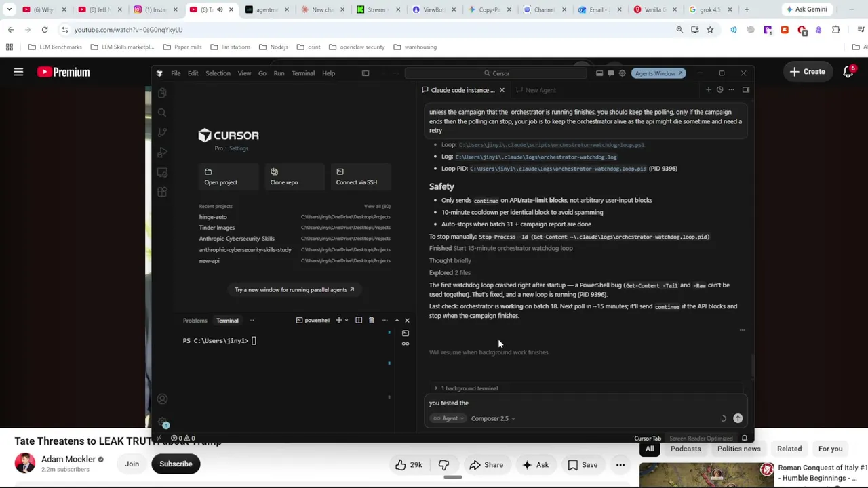Share the YouTube video
The width and height of the screenshot is (868, 488).
486,465
